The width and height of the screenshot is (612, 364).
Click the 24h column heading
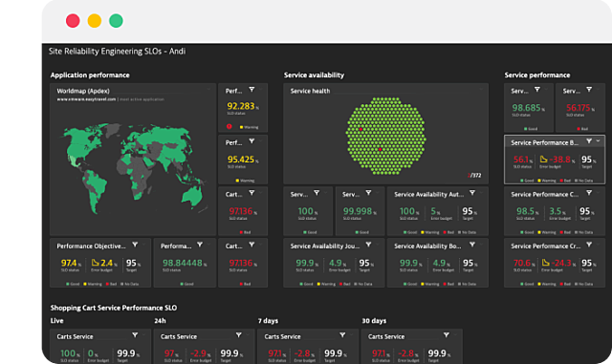coord(160,321)
